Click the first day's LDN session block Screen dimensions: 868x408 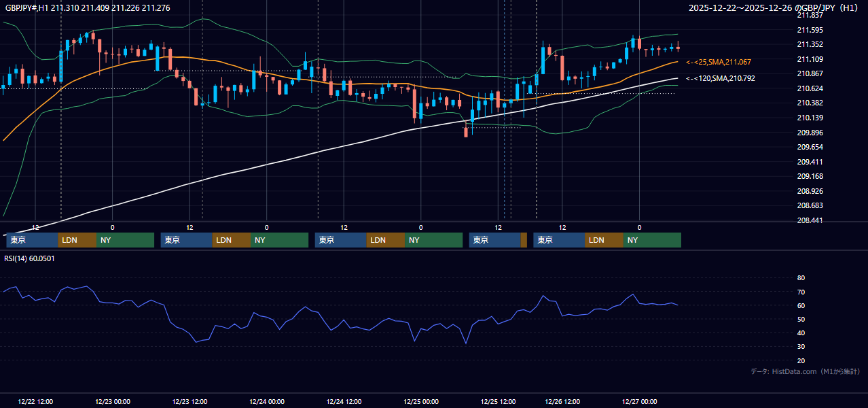click(77, 240)
